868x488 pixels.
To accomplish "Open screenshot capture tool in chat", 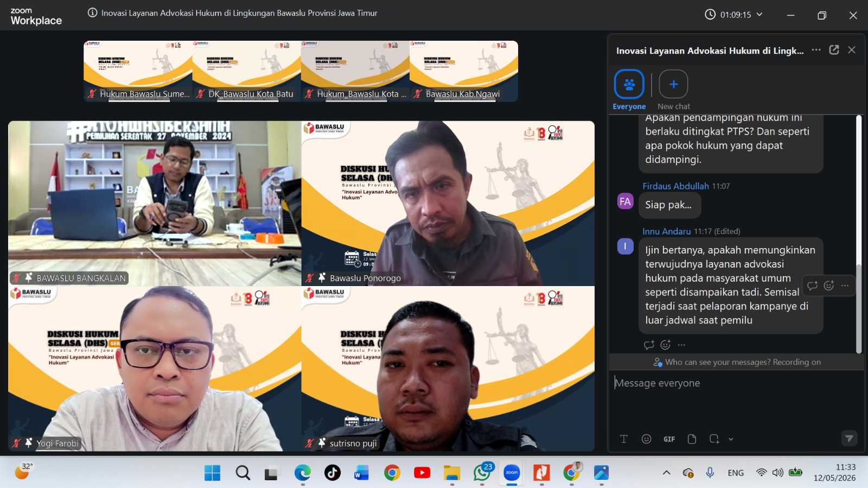I will pos(714,439).
